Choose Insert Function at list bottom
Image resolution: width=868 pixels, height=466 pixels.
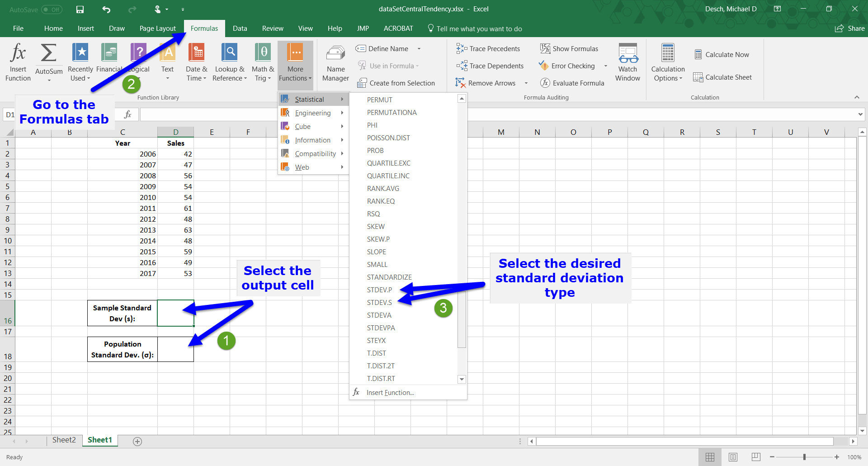[x=390, y=393]
